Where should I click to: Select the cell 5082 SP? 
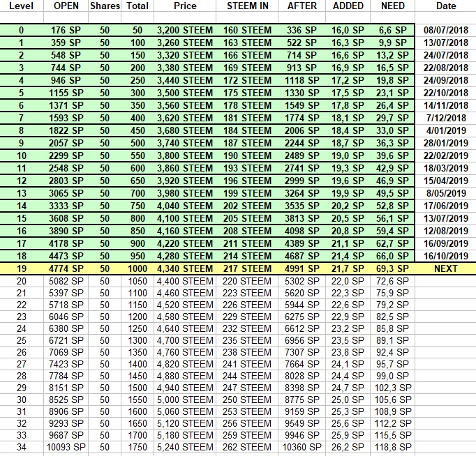(x=66, y=282)
